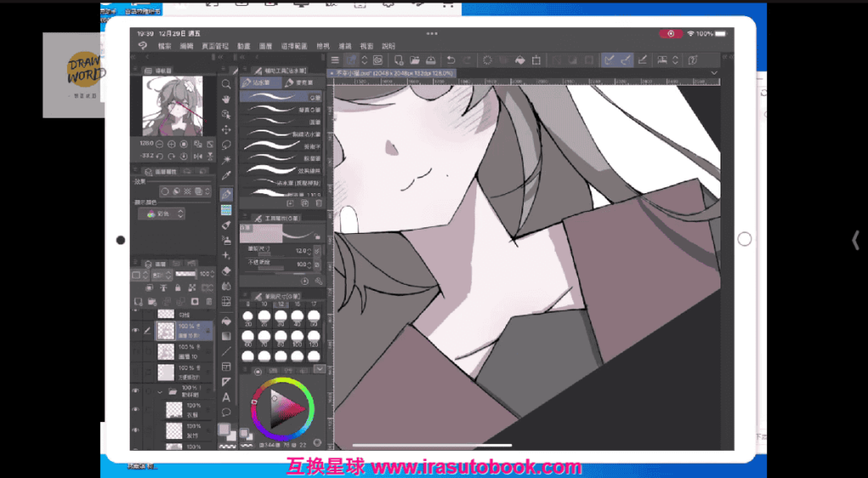Select the Balloon speech bubble tool

(225, 412)
